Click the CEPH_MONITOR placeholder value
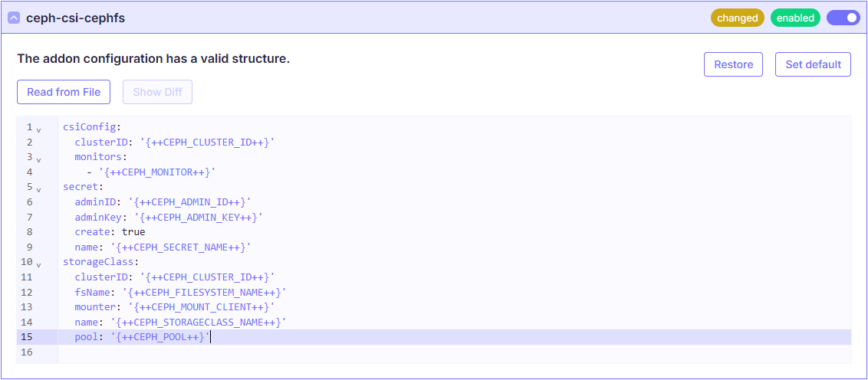 [157, 172]
